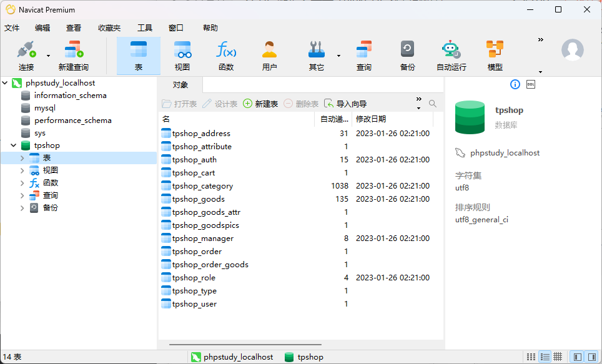This screenshot has width=602, height=364.
Task: Click the 打开表 open table button
Action: (179, 104)
